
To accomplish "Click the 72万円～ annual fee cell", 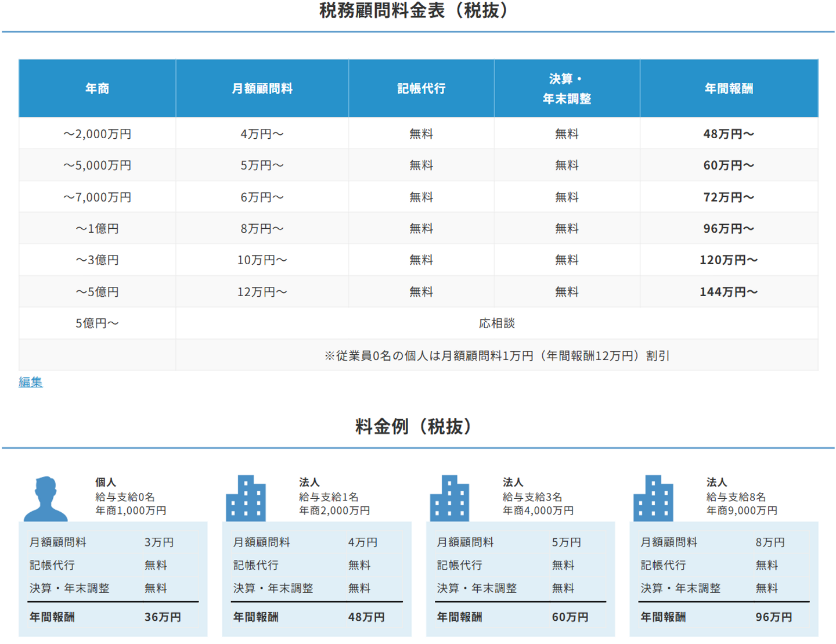I will [729, 197].
